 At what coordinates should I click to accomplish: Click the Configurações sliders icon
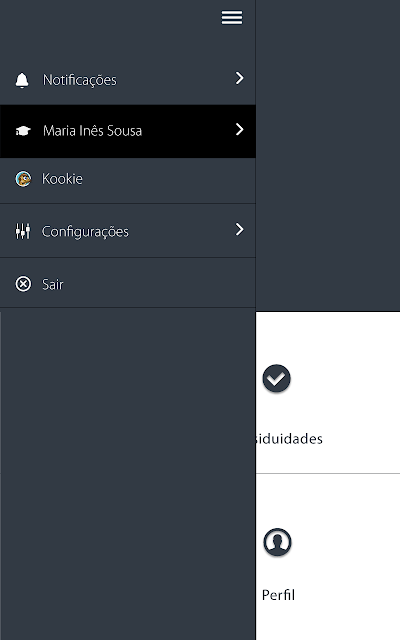(23, 231)
